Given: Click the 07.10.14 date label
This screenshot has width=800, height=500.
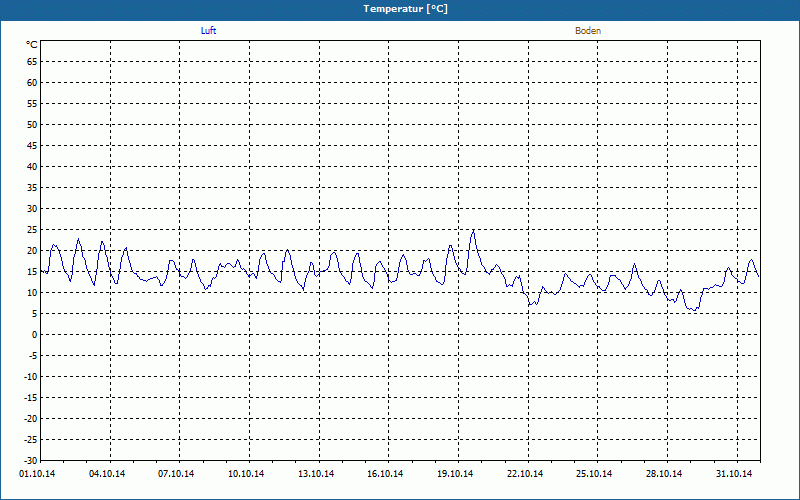Looking at the screenshot, I should pos(176,474).
